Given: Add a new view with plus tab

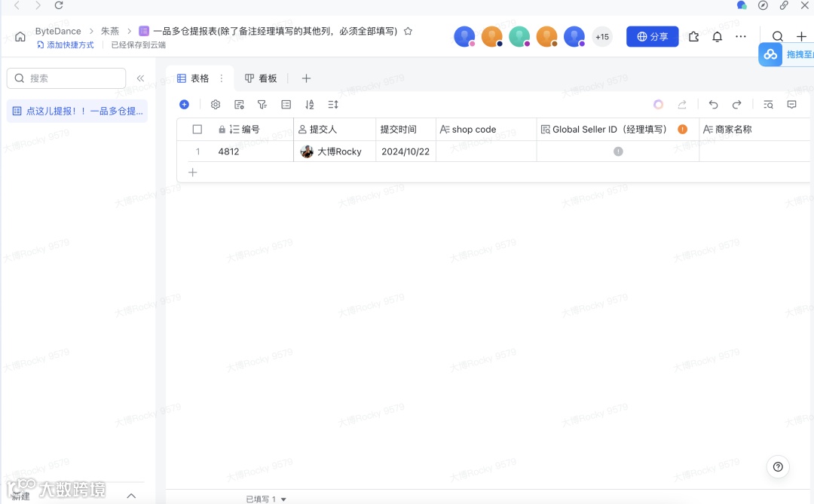Looking at the screenshot, I should point(306,78).
